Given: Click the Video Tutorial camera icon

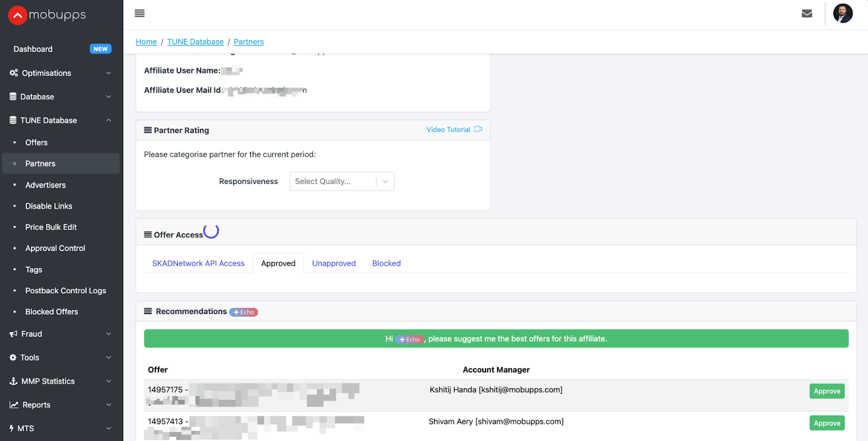Looking at the screenshot, I should [x=478, y=129].
